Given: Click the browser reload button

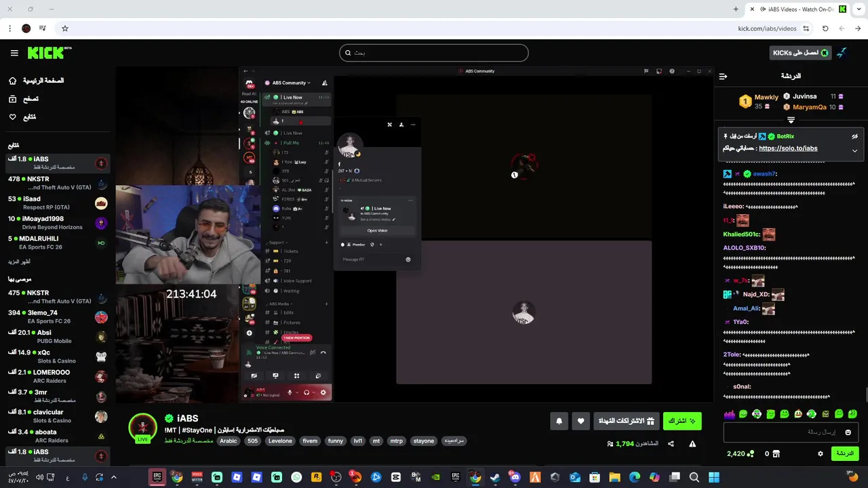Looking at the screenshot, I should tap(825, 28).
